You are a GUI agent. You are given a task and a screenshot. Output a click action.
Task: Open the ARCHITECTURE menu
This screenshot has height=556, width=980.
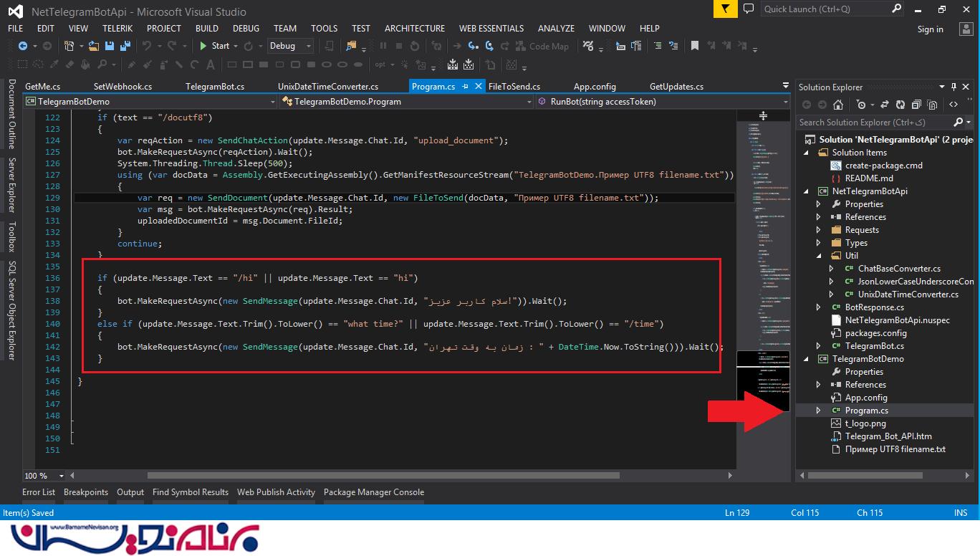(414, 28)
